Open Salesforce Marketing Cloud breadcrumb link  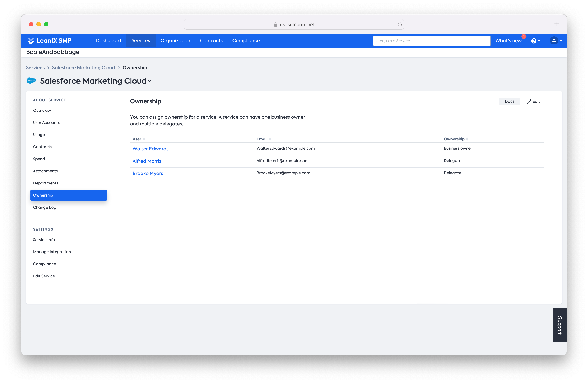[x=83, y=68]
